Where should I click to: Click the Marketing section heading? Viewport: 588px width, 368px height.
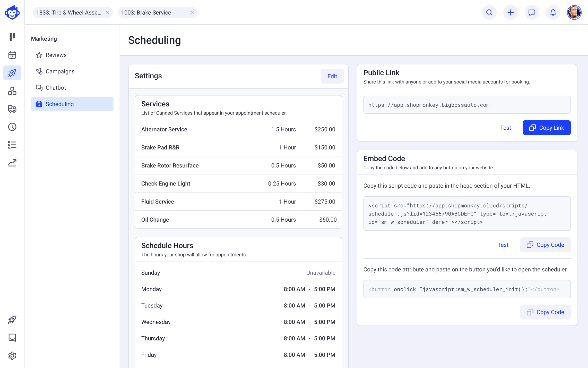44,39
